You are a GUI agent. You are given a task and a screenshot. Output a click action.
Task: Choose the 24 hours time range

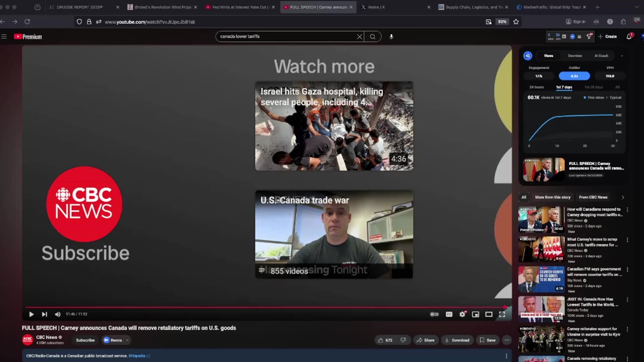click(536, 87)
